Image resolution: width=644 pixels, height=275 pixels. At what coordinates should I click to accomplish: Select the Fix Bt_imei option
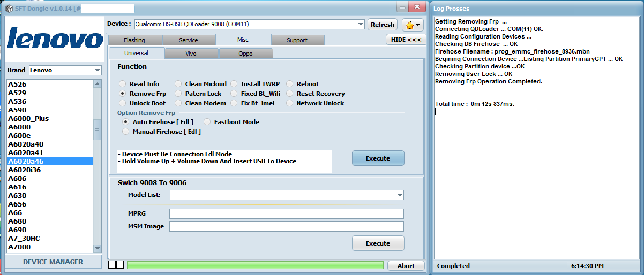click(x=234, y=103)
